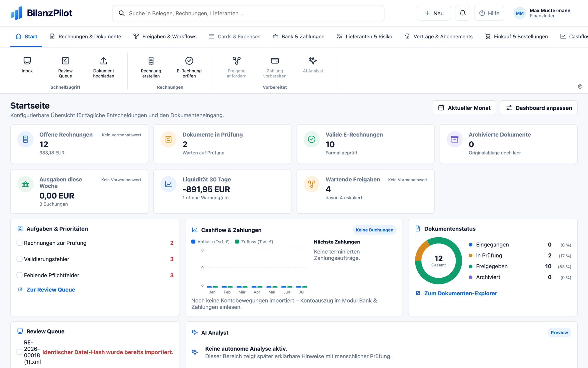Click Dokument hochladen upload icon
588x368 pixels.
[103, 61]
